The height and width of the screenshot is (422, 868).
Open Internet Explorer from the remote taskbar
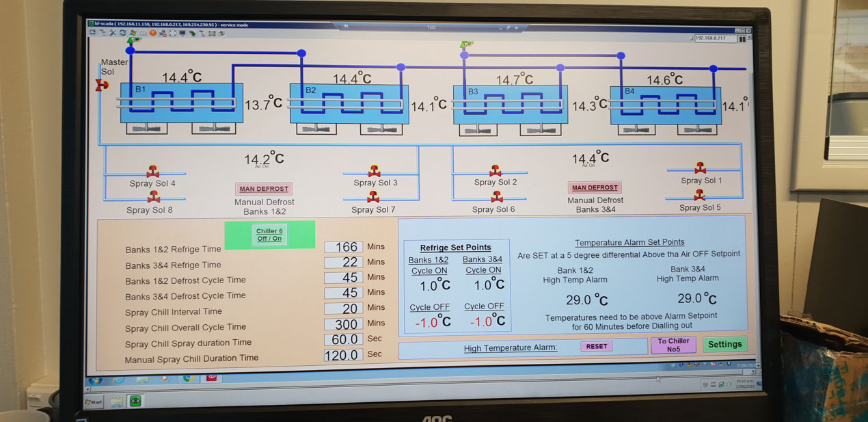[119, 380]
